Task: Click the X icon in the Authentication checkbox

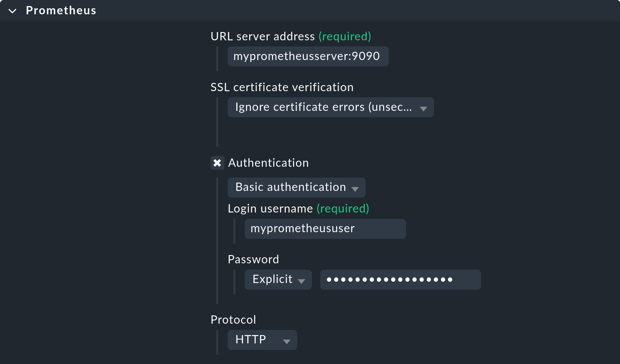Action: click(217, 163)
